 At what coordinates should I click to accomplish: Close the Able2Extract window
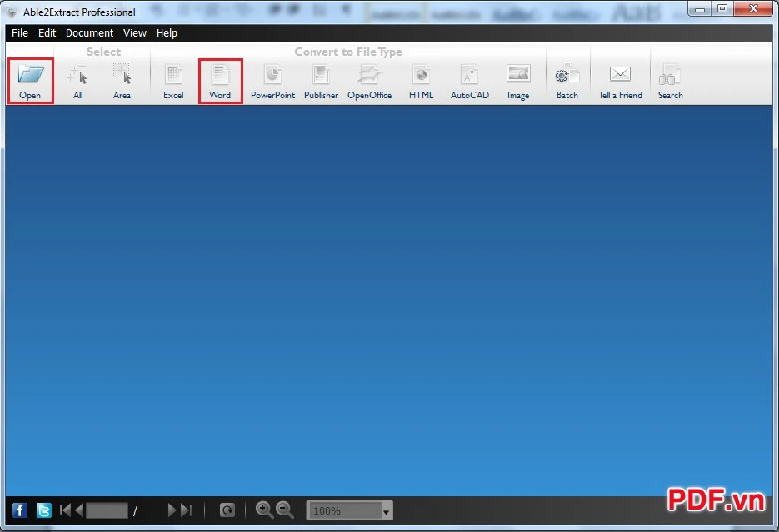(753, 8)
